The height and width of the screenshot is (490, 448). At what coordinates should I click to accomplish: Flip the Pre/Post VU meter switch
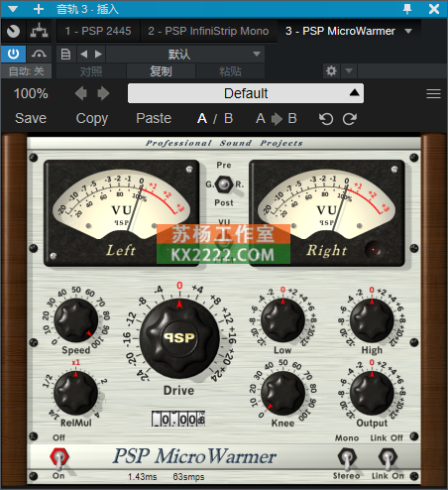[224, 184]
